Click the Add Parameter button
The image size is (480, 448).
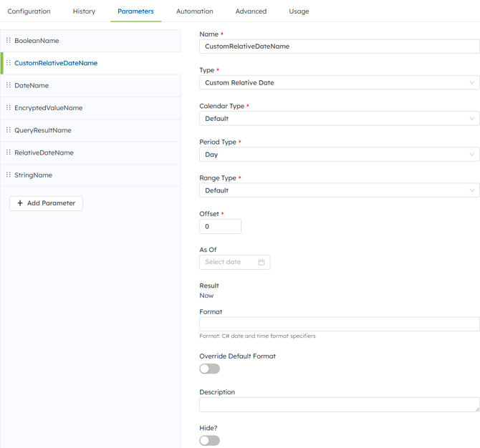[46, 203]
